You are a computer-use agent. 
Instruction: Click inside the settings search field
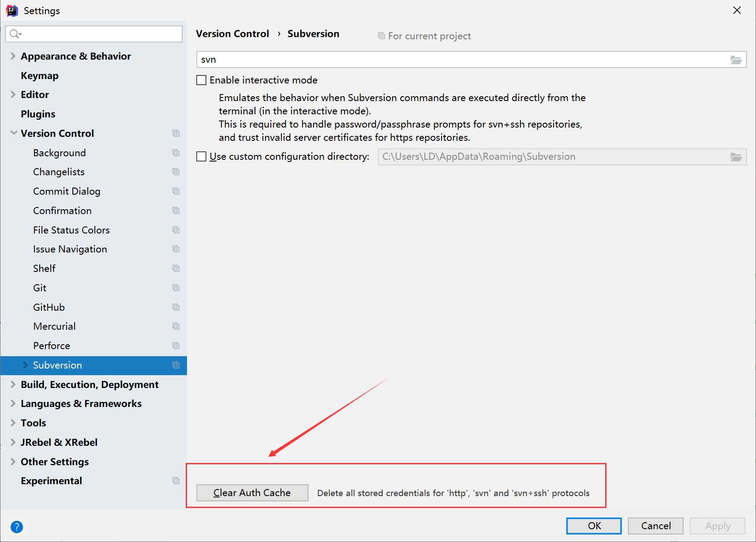click(94, 34)
